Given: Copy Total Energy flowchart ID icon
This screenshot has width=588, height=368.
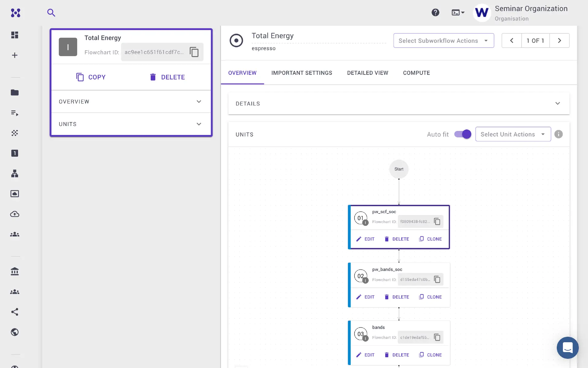Looking at the screenshot, I should click(x=194, y=52).
